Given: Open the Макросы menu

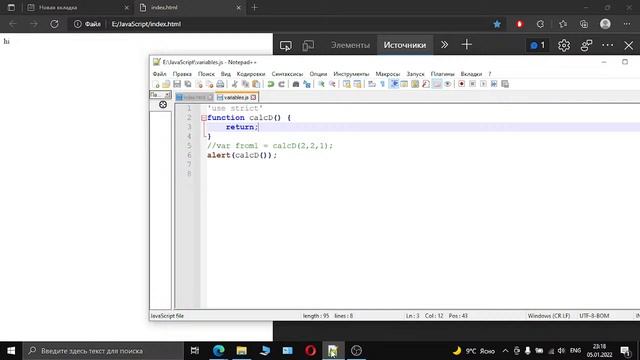Looking at the screenshot, I should pos(387,74).
